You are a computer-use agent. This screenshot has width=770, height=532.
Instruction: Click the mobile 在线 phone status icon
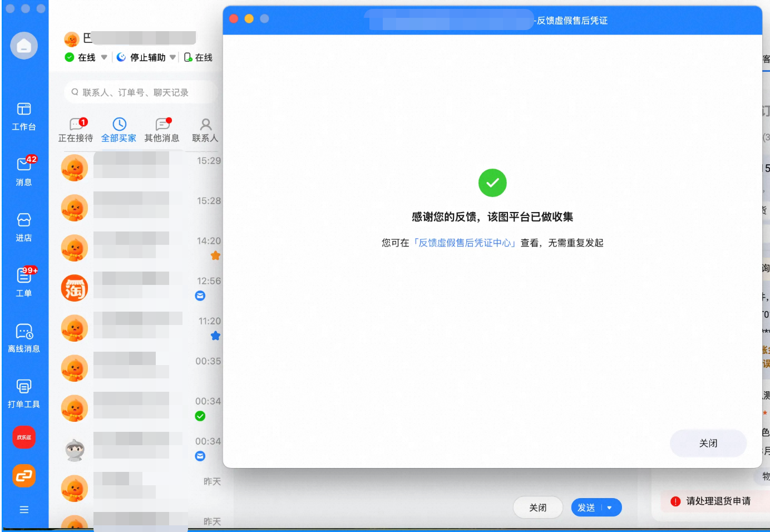click(188, 57)
